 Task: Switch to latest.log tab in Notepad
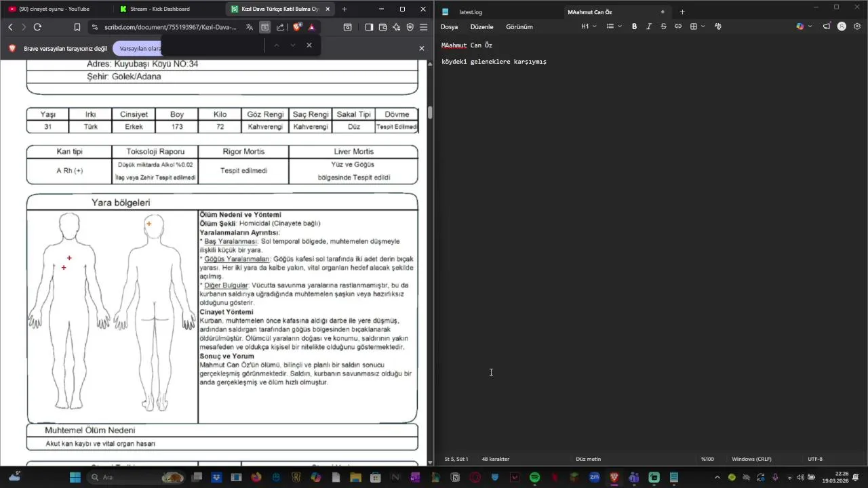(x=471, y=12)
